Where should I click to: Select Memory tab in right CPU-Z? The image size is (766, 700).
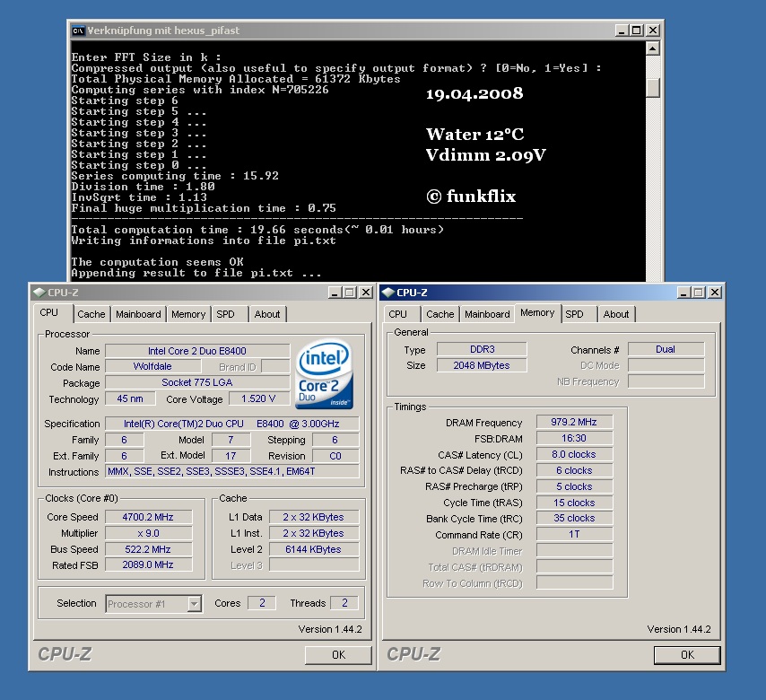tap(537, 313)
